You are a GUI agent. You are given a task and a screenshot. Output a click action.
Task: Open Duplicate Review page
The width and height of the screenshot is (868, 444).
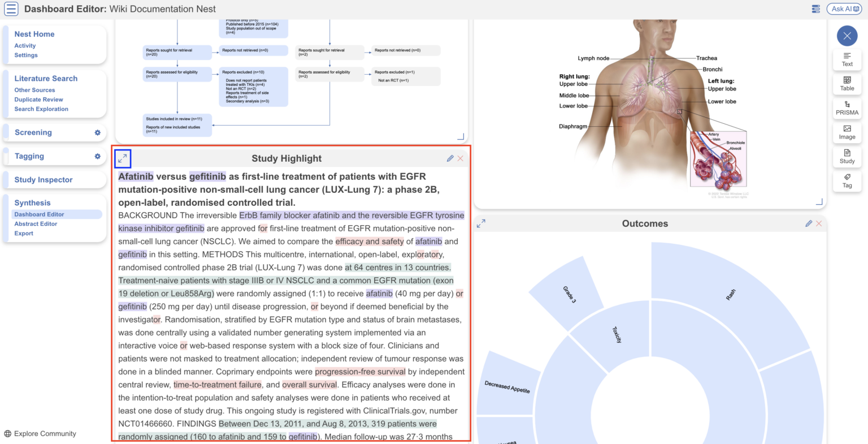pyautogui.click(x=38, y=100)
